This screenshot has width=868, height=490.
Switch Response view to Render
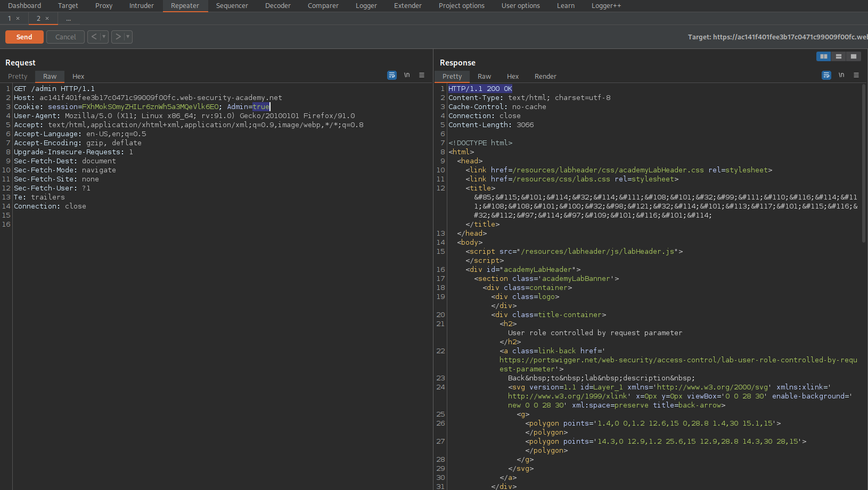(545, 77)
